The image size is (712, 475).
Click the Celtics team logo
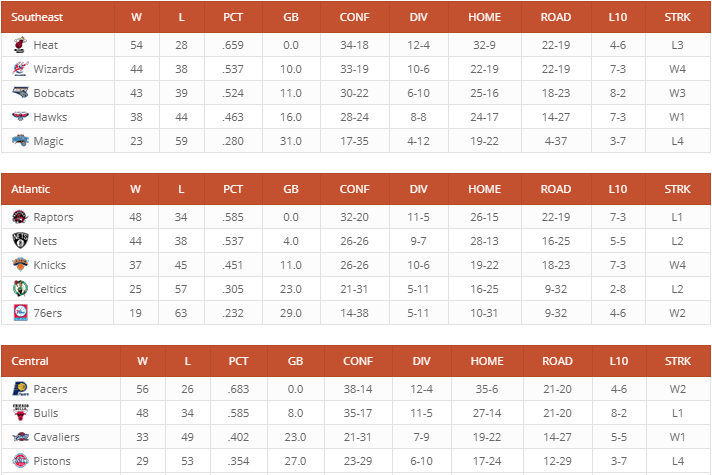tap(20, 289)
